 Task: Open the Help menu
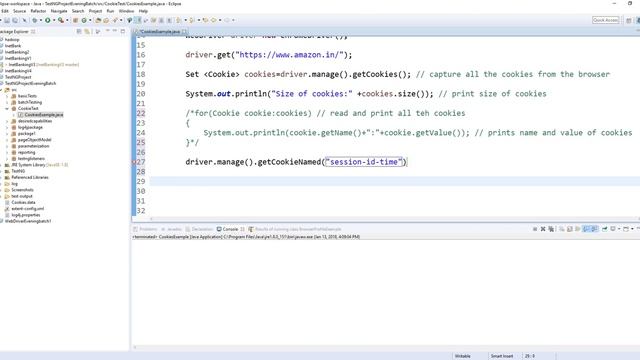point(143,11)
